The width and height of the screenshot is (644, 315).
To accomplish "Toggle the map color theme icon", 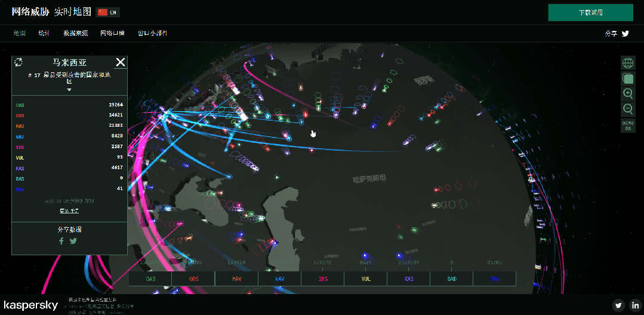I will tap(628, 78).
